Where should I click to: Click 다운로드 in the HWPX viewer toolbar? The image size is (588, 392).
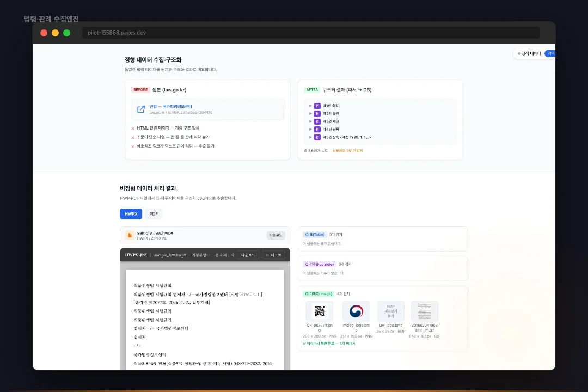pos(248,255)
